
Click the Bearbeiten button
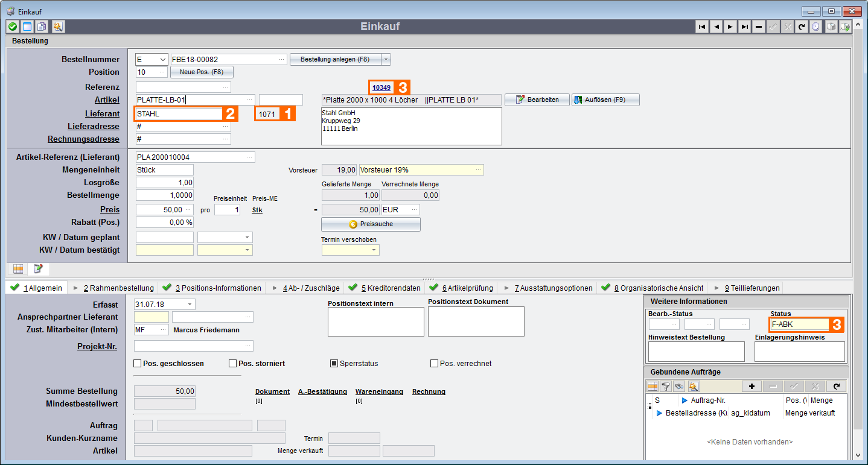coord(537,100)
